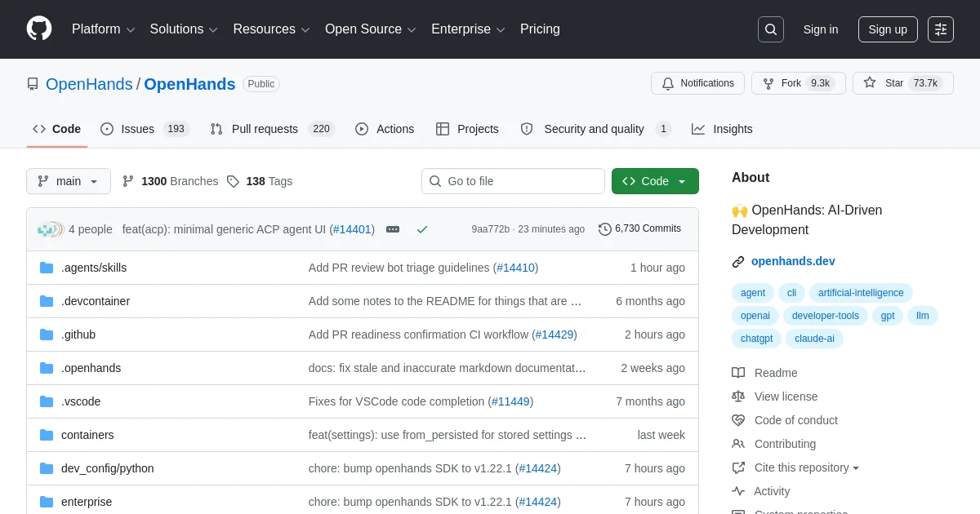This screenshot has width=980, height=514.
Task: Switch to the Projects tab
Action: 467,129
